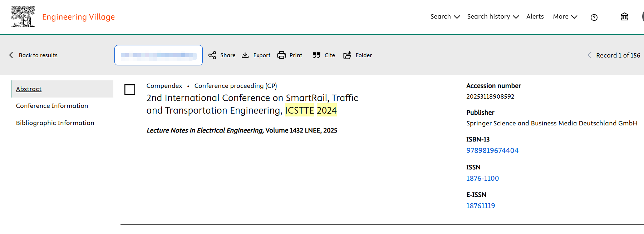Switch to Bibliographic Information section
The width and height of the screenshot is (644, 234).
tap(55, 123)
